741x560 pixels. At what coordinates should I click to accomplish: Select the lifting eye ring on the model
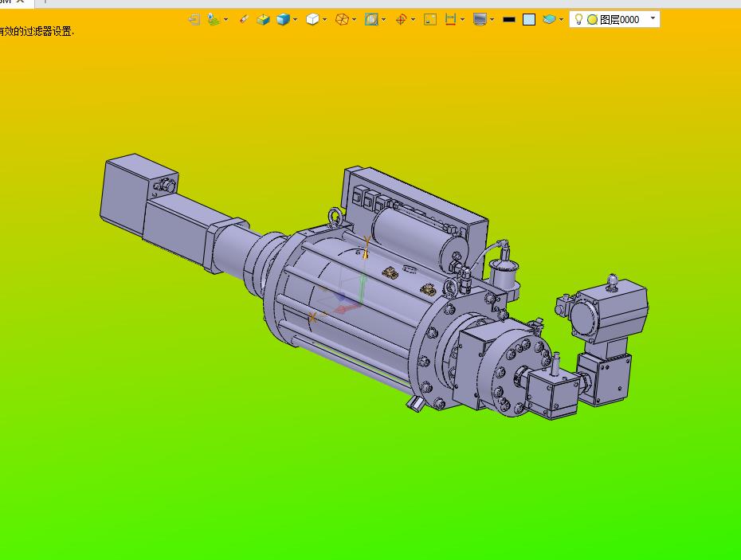[336, 217]
